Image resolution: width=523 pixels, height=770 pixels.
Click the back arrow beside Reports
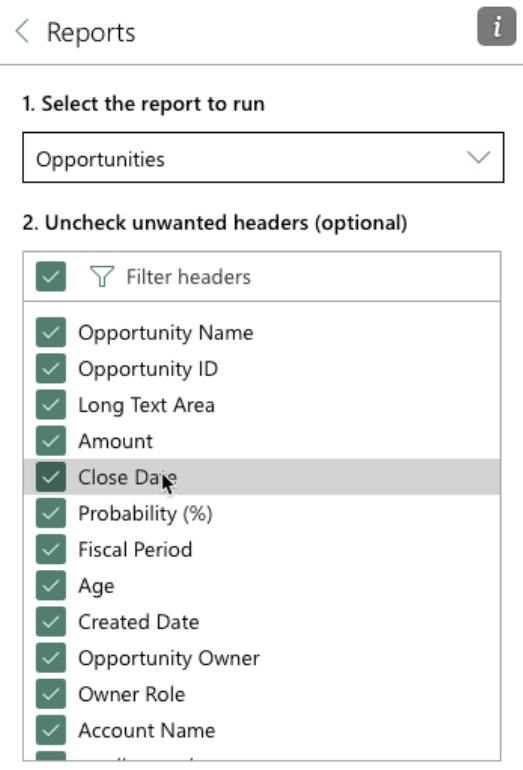[23, 31]
